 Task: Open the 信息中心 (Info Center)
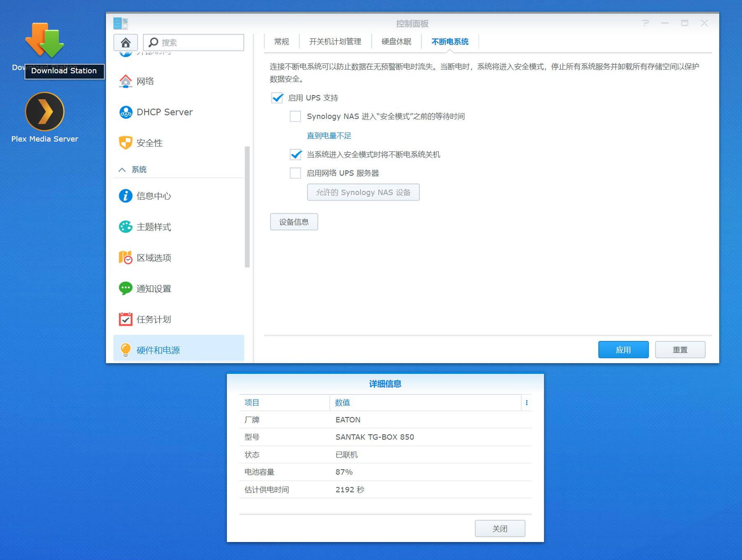tap(153, 196)
